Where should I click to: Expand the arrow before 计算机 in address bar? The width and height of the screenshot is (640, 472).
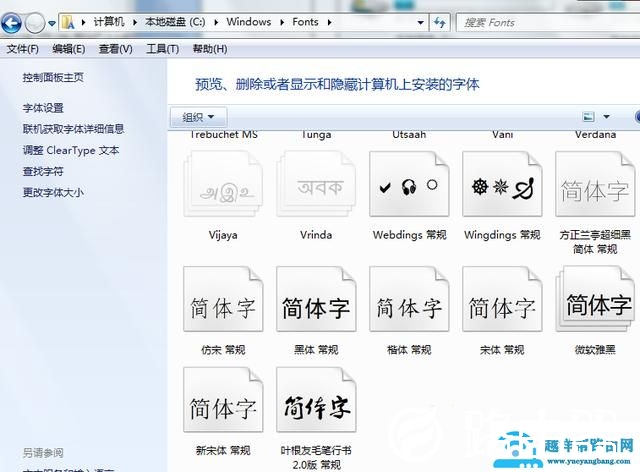(83, 22)
